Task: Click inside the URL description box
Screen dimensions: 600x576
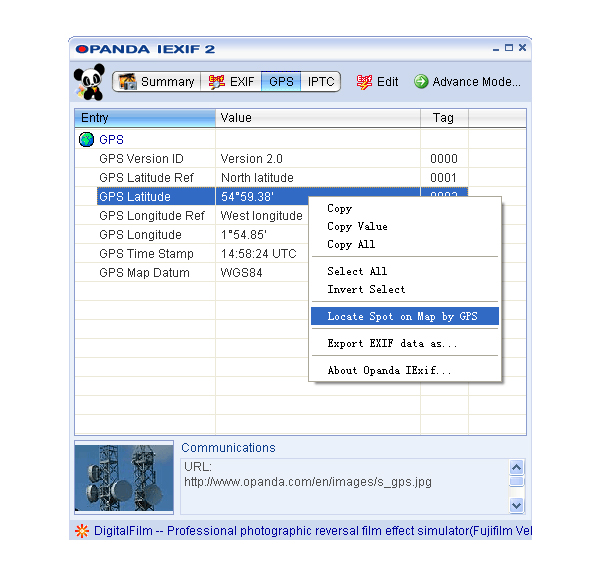Action: [x=344, y=486]
